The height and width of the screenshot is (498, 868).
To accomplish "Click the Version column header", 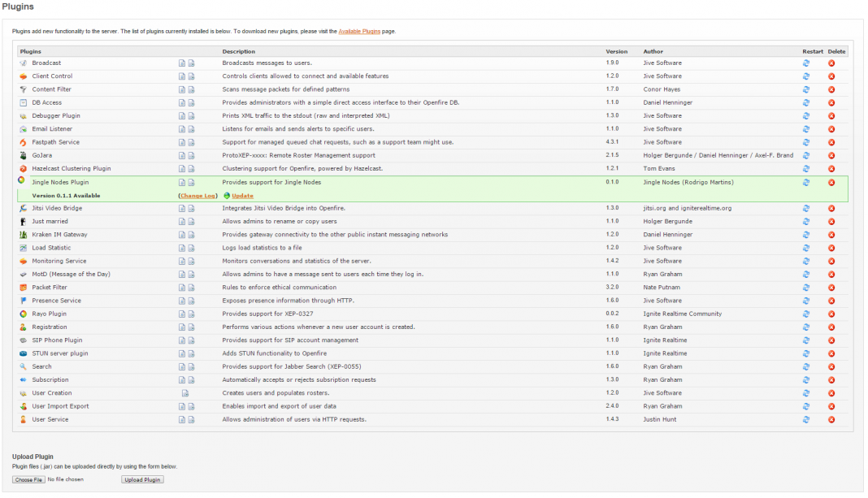I will point(617,51).
